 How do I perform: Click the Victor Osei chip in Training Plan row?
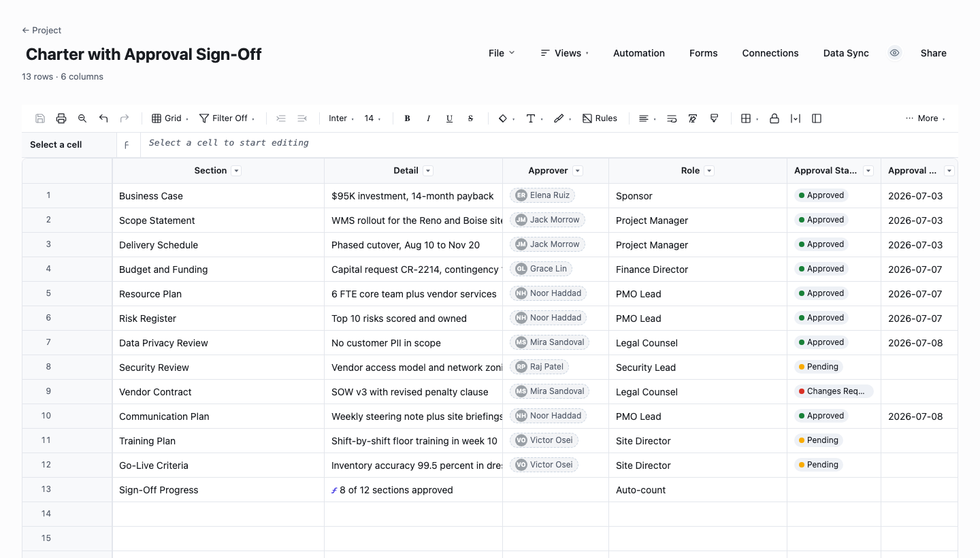pyautogui.click(x=544, y=440)
